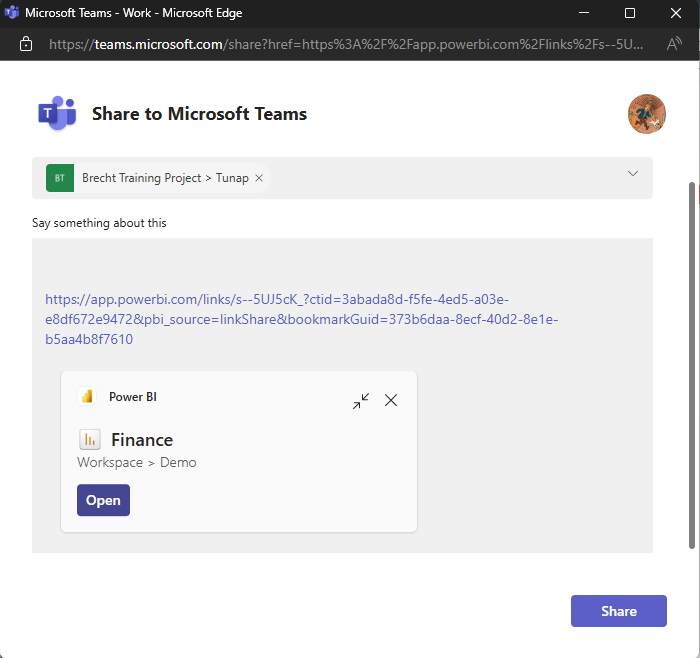Image resolution: width=700 pixels, height=658 pixels.
Task: Click the Edge address bar URL
Action: coord(346,44)
